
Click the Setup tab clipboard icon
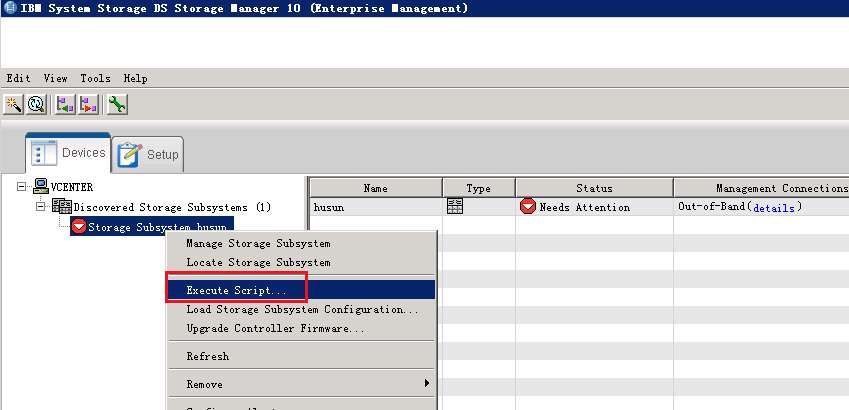coord(130,154)
